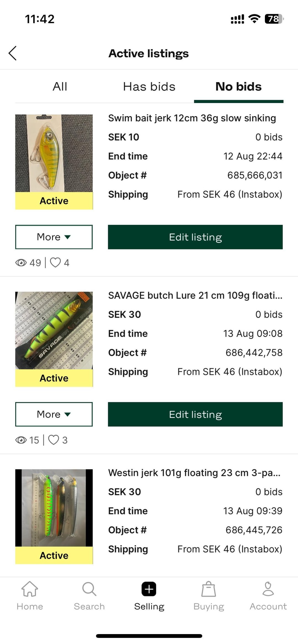
Task: Select the No bids tab
Action: 238,87
